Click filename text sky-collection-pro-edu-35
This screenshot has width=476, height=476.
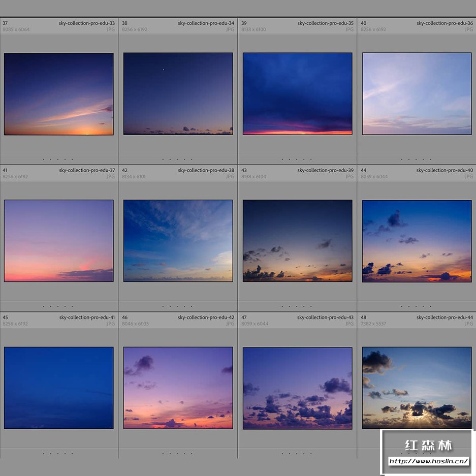tap(326, 23)
